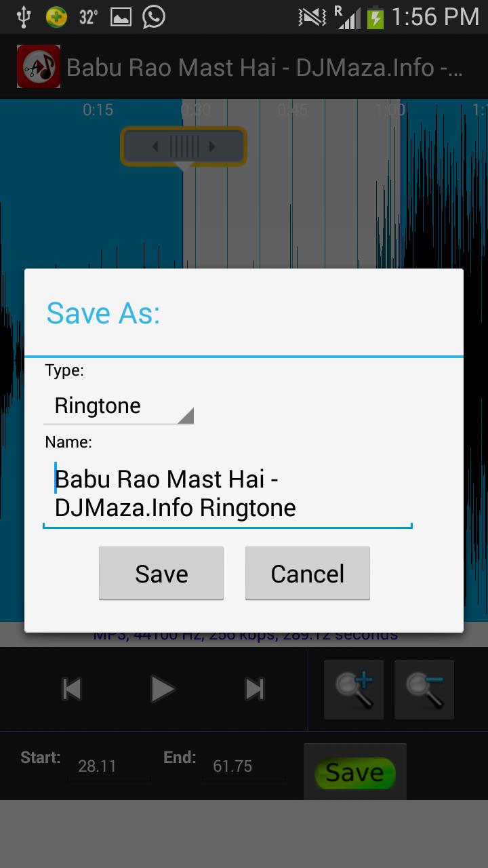The width and height of the screenshot is (488, 868).
Task: Tap the green plus notification icon
Action: pyautogui.click(x=56, y=17)
